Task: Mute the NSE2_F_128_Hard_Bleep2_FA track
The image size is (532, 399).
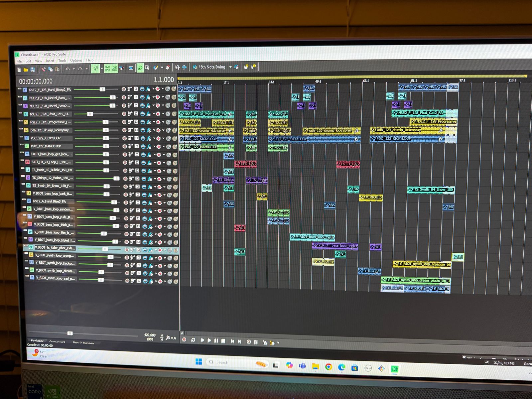Action: coord(168,89)
